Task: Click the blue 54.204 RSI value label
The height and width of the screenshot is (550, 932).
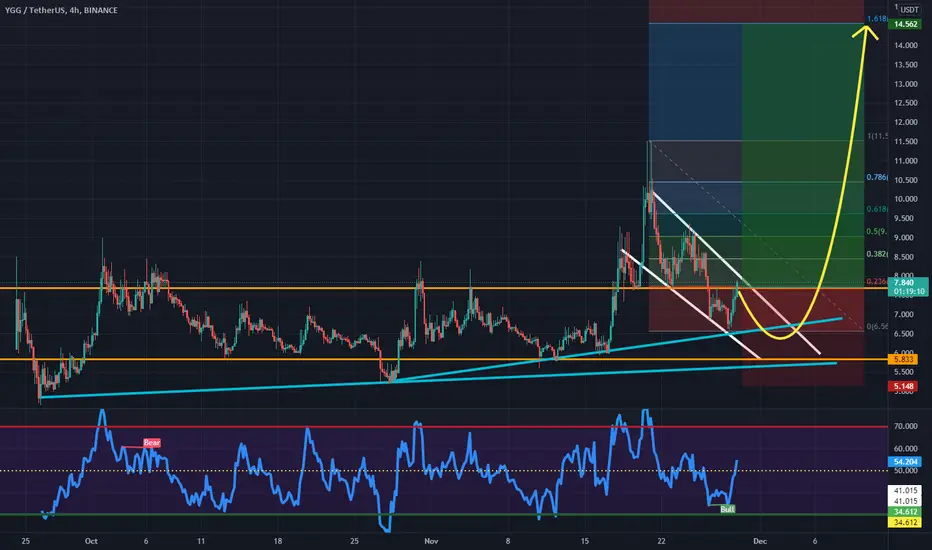Action: point(905,461)
